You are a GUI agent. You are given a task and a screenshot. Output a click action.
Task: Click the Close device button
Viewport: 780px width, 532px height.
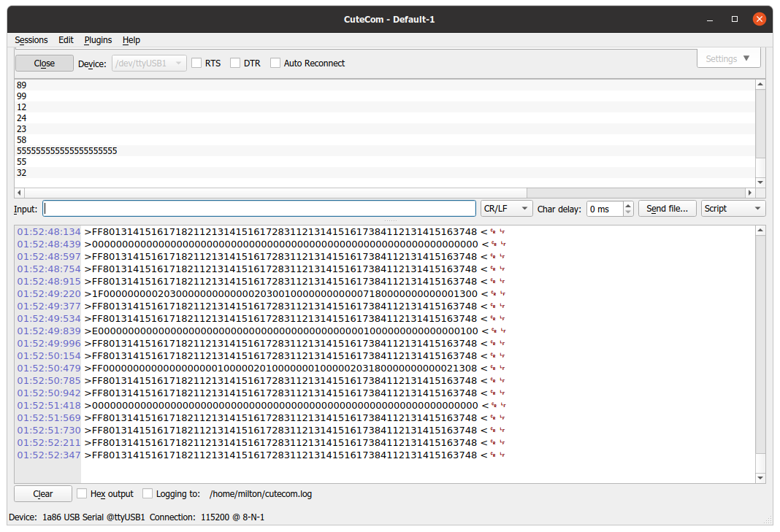point(45,63)
